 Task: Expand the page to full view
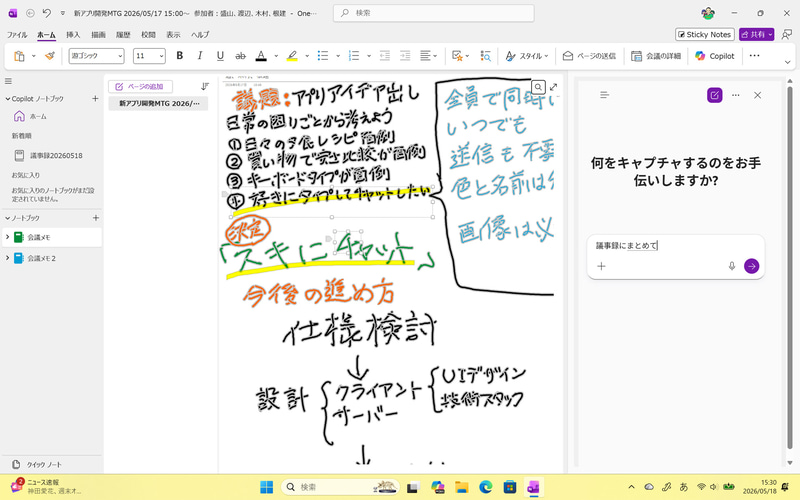[x=554, y=87]
